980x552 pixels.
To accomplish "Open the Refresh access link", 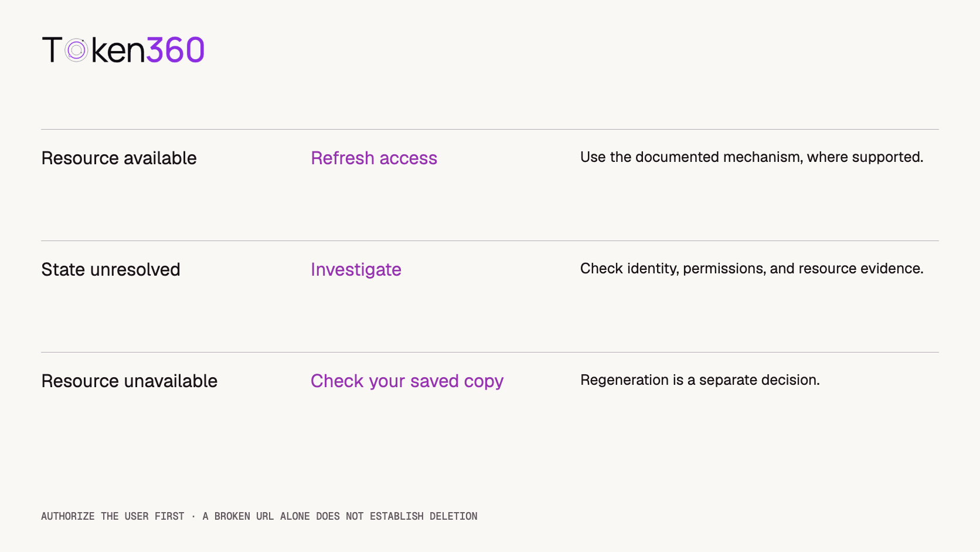I will tap(374, 158).
